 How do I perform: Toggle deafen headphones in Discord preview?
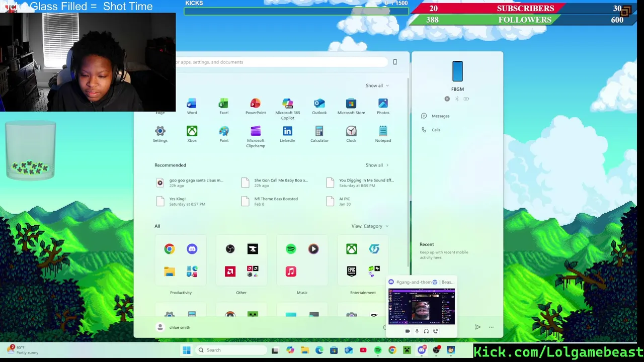[x=426, y=331]
